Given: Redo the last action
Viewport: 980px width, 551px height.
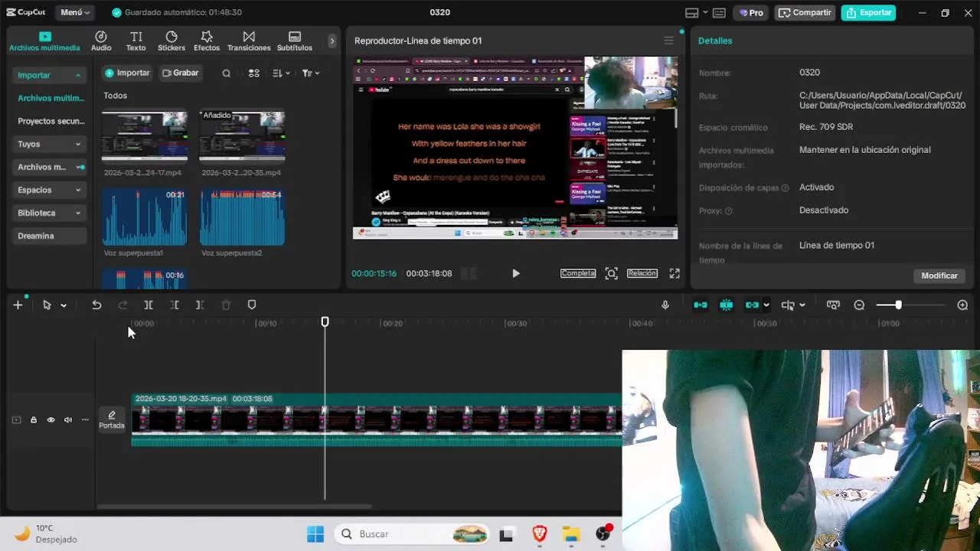Looking at the screenshot, I should tap(122, 305).
